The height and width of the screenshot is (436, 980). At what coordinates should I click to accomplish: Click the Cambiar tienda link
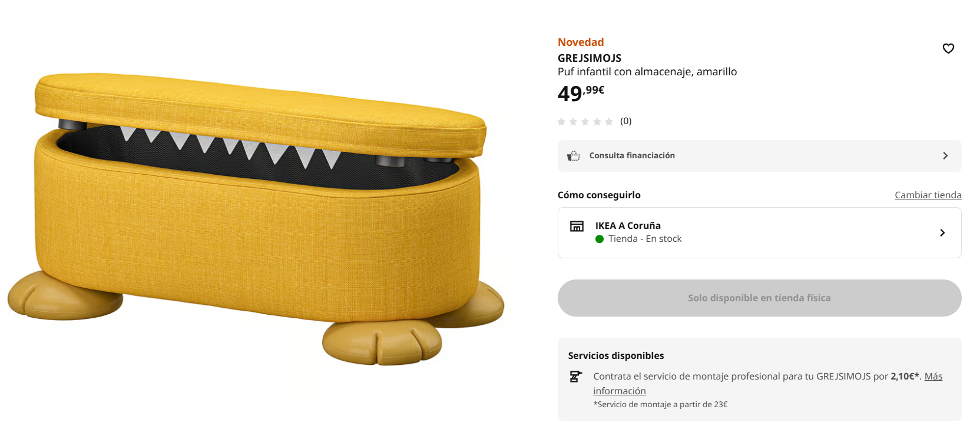[928, 195]
